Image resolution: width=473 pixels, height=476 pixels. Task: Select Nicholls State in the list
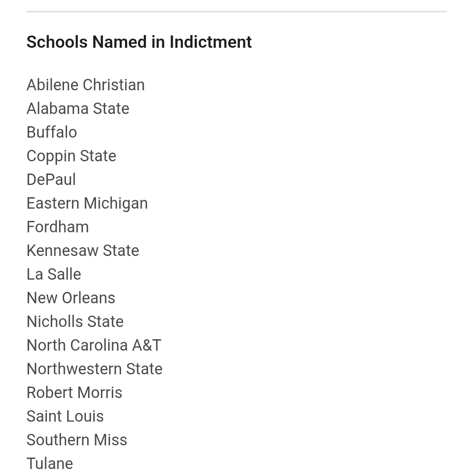tap(75, 322)
